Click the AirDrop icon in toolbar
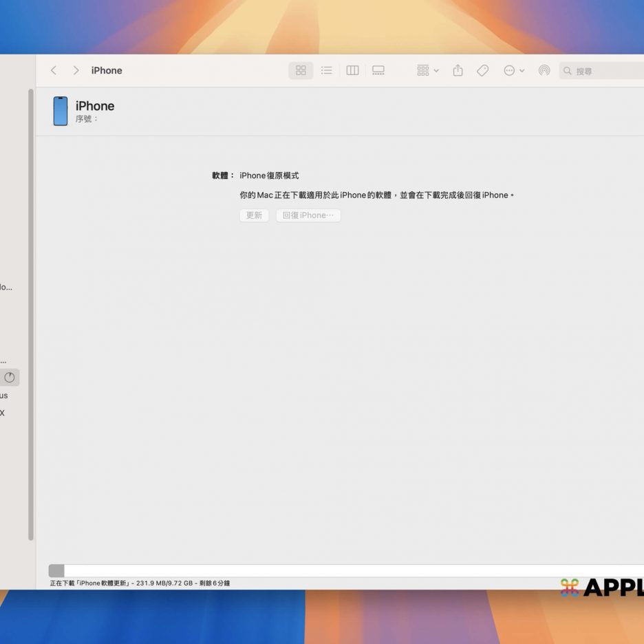The width and height of the screenshot is (644, 644). pos(544,70)
